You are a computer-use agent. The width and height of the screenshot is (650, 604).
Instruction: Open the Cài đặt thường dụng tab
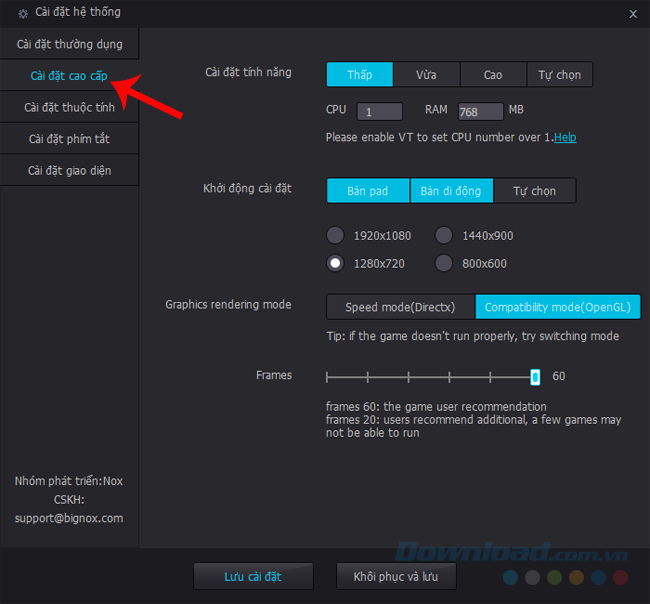(69, 44)
